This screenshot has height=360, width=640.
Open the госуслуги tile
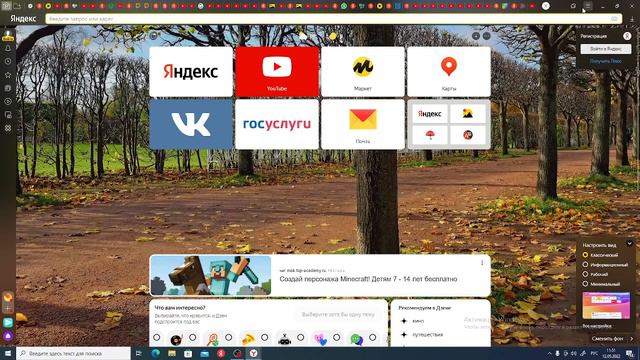[x=277, y=124]
